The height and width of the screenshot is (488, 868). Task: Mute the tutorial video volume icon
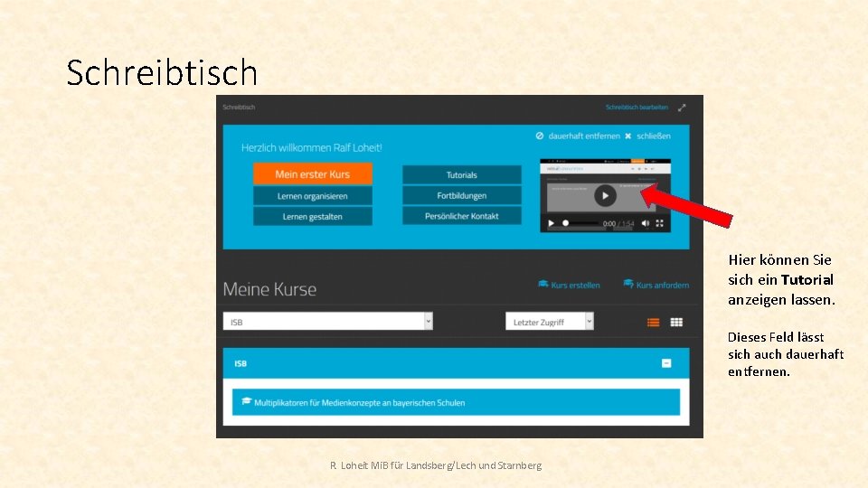[645, 223]
